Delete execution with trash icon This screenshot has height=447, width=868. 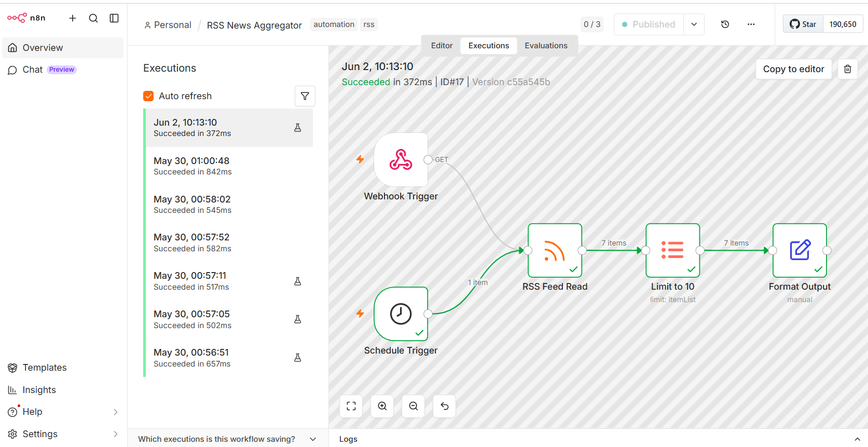pyautogui.click(x=847, y=69)
